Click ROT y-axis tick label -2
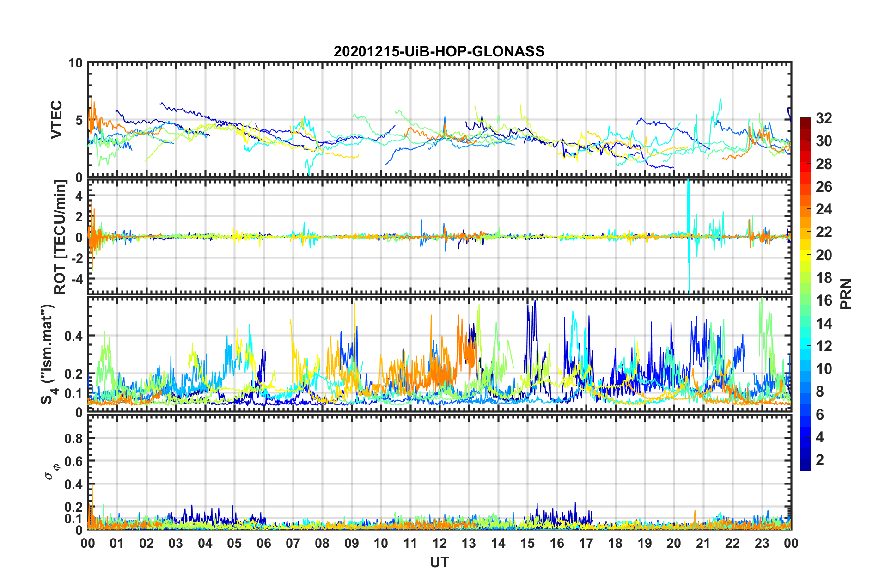 tap(77, 258)
